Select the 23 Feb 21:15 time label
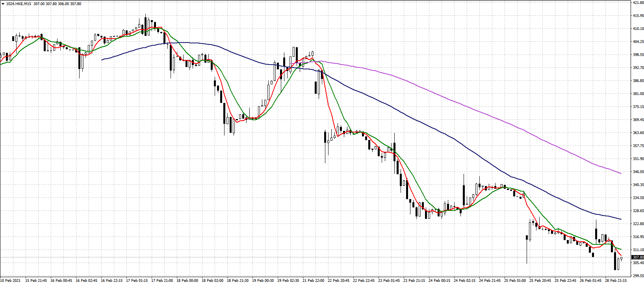 click(x=414, y=281)
